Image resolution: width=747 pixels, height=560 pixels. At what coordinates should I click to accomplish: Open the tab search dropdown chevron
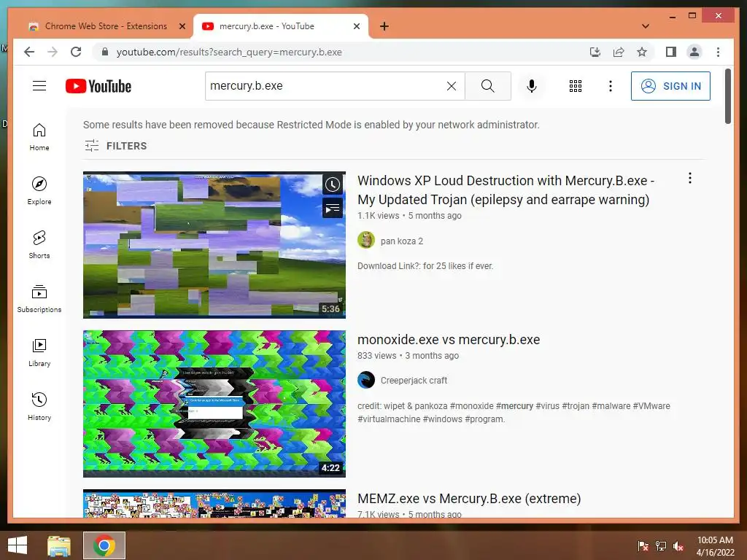click(646, 26)
